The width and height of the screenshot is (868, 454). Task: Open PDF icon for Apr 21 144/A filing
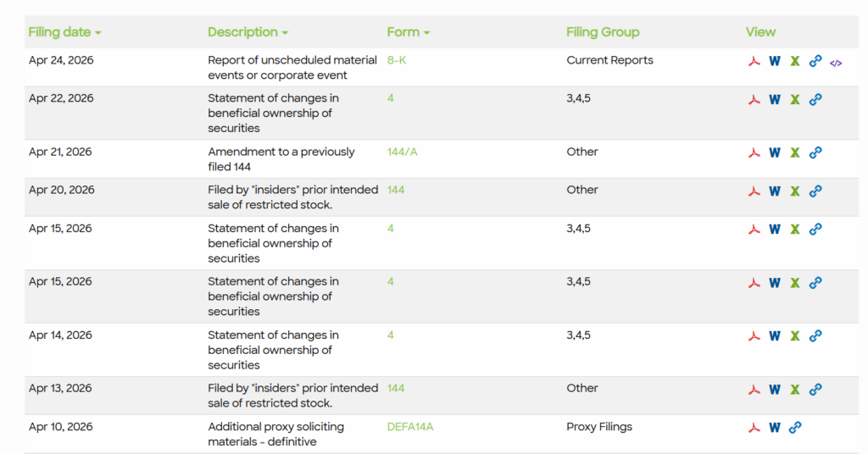pyautogui.click(x=754, y=153)
